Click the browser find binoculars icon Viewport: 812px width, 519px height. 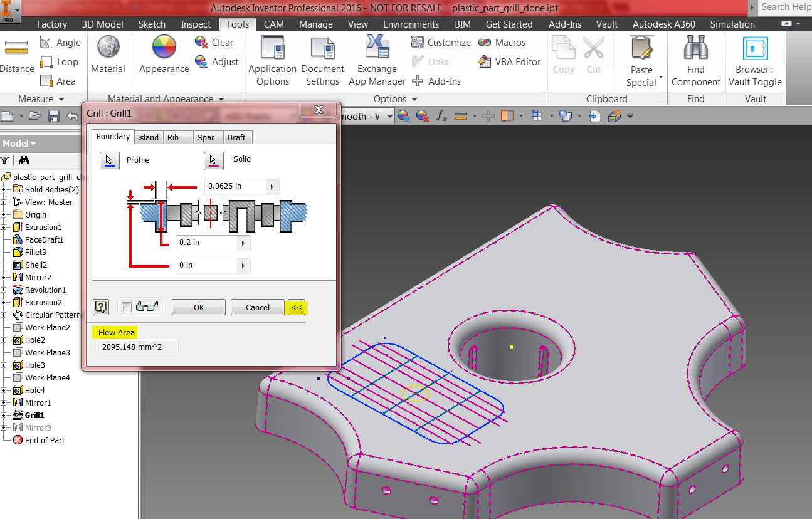[24, 160]
